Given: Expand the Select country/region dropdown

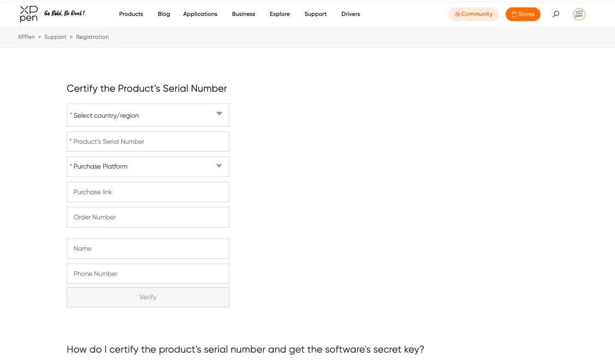Looking at the screenshot, I should (x=148, y=115).
